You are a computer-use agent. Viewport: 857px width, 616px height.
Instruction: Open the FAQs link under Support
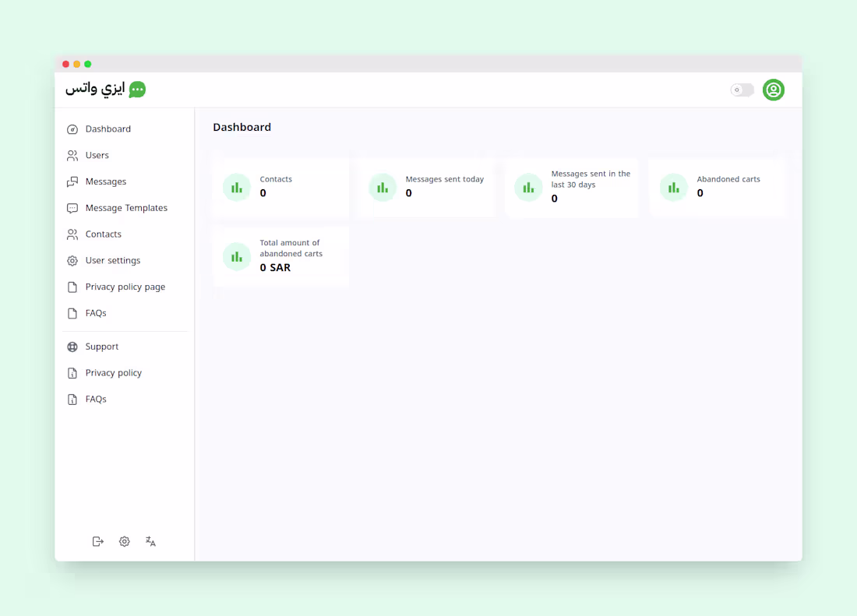coord(95,399)
